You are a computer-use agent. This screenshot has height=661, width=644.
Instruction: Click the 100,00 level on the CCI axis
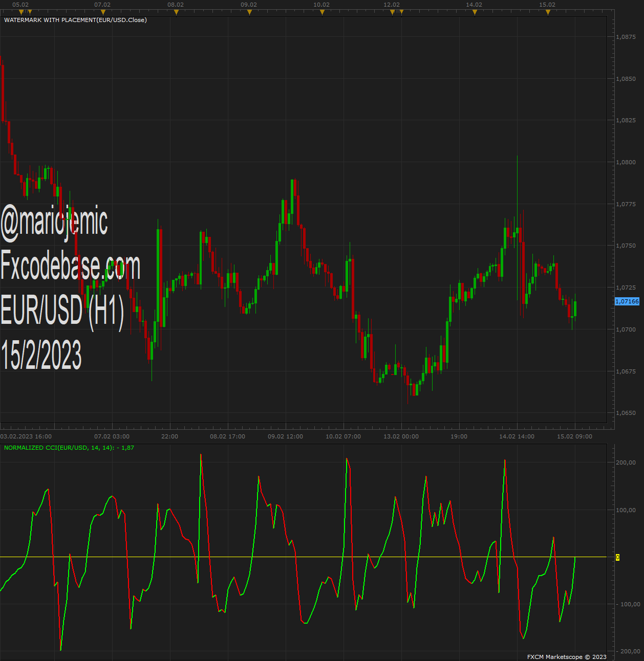pos(626,510)
